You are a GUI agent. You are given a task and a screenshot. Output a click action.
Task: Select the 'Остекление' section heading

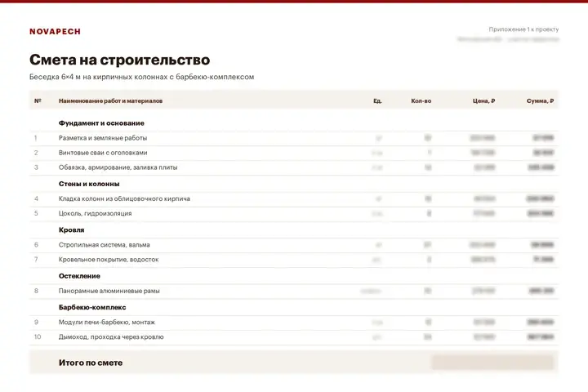pyautogui.click(x=79, y=276)
